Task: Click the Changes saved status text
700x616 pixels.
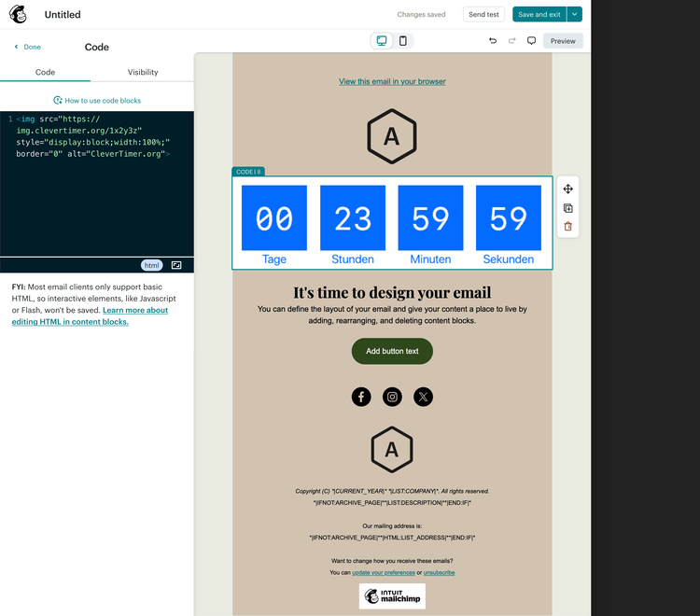Action: [421, 14]
